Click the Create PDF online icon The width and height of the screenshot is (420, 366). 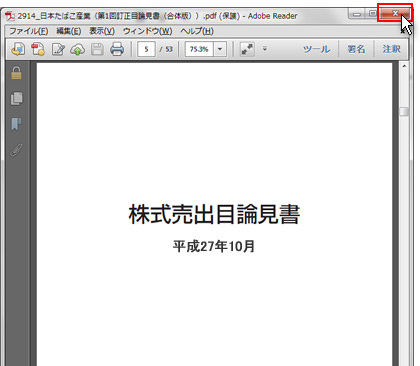pos(38,49)
